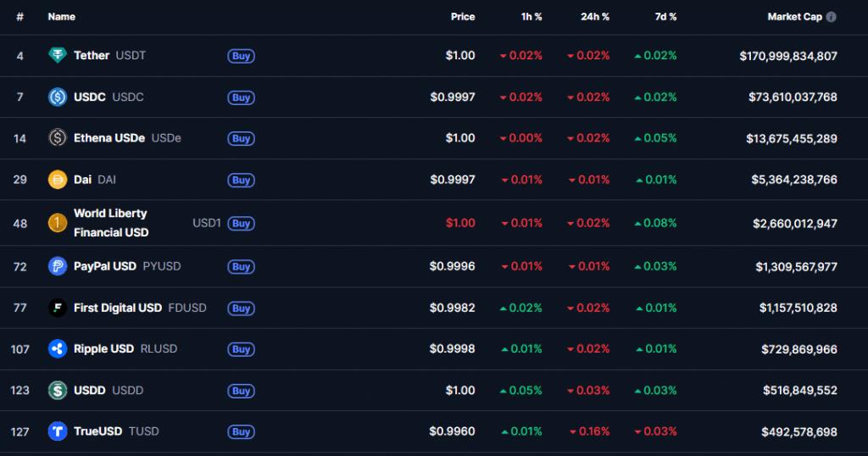Screen dimensions: 868x456
Task: Sort the table by Price column
Action: pos(463,17)
